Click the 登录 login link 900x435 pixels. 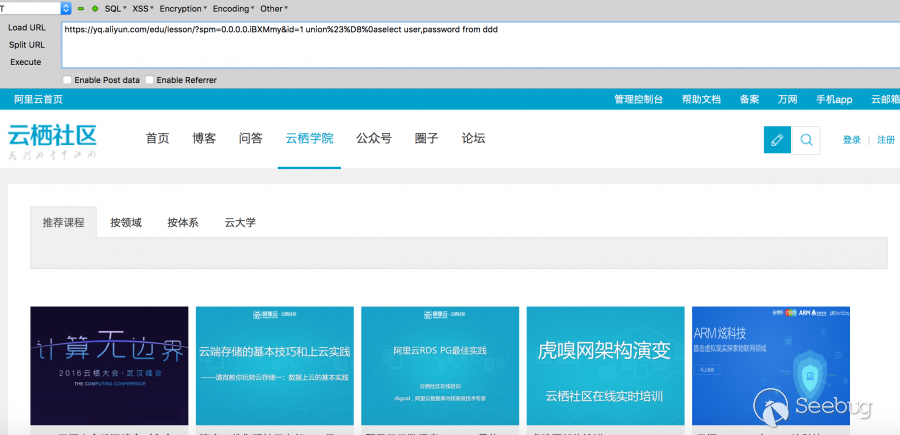(x=851, y=140)
